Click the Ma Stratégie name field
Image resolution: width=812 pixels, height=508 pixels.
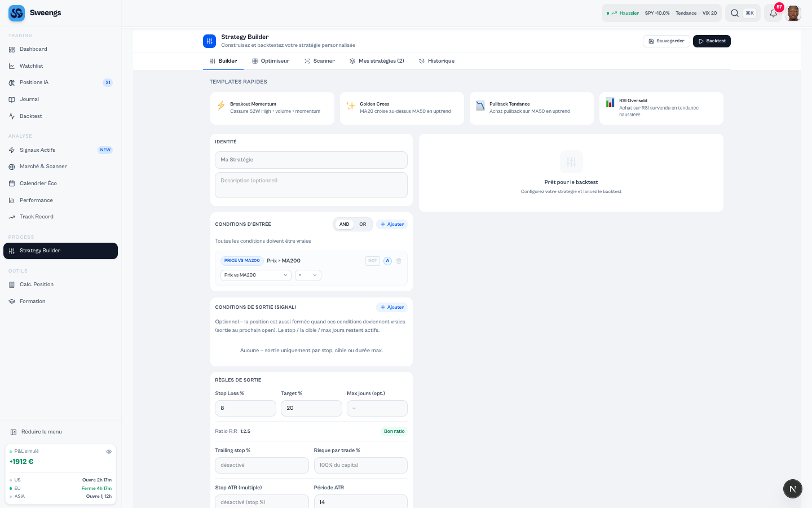(x=311, y=160)
